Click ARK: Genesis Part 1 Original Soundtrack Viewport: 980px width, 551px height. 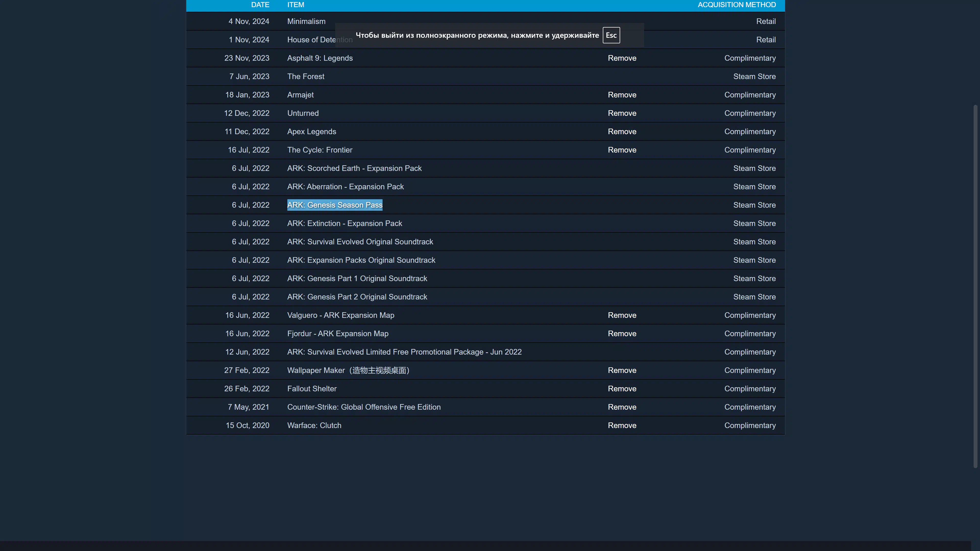(x=357, y=279)
